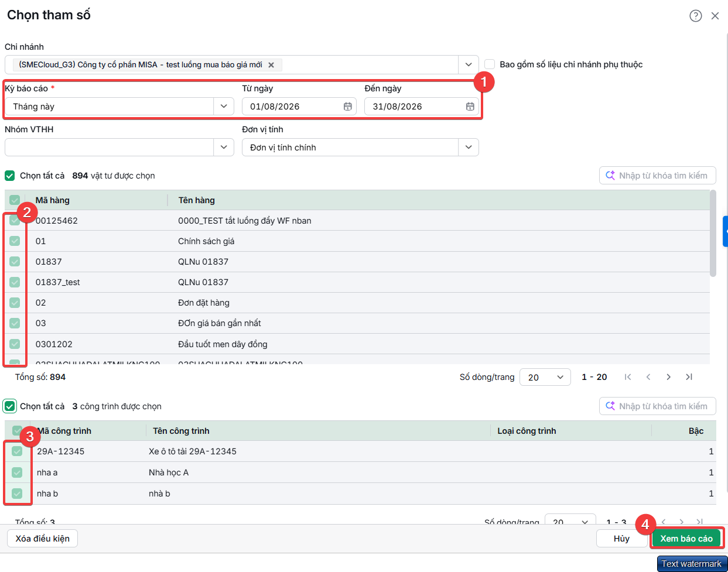Expand the Đơn vị tính dropdown
The height and width of the screenshot is (572, 728).
coord(469,148)
